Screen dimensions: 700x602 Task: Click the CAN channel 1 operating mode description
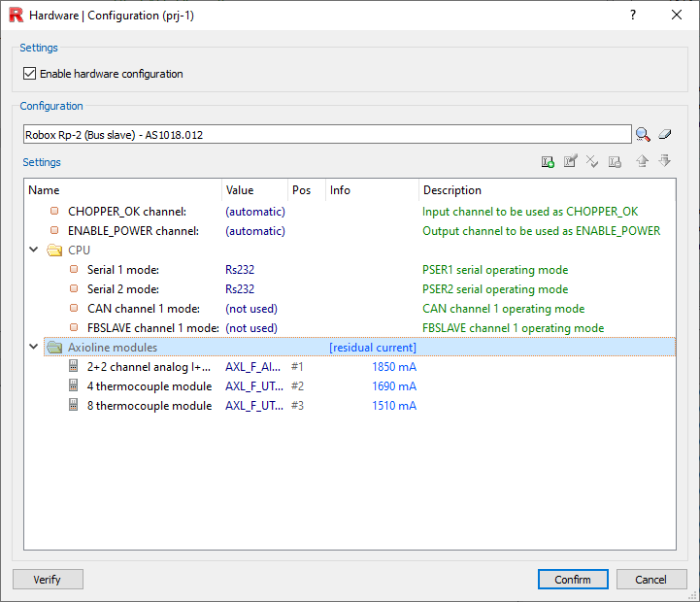pos(503,309)
